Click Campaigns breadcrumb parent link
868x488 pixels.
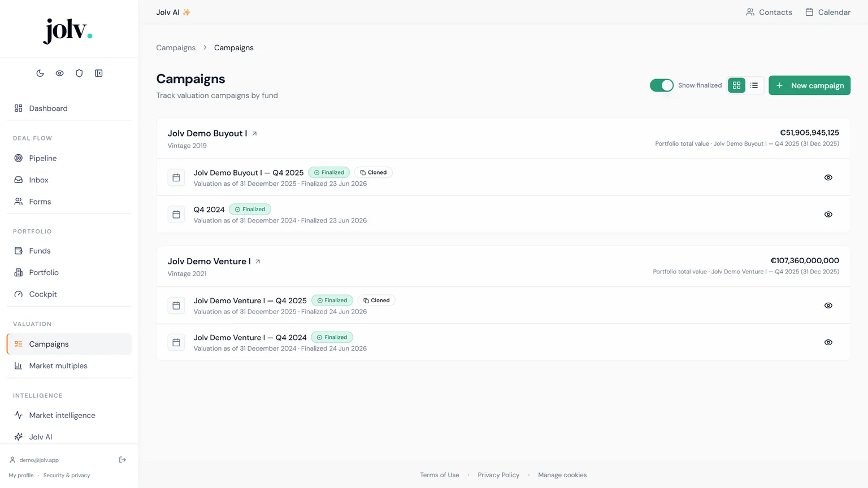pos(176,48)
